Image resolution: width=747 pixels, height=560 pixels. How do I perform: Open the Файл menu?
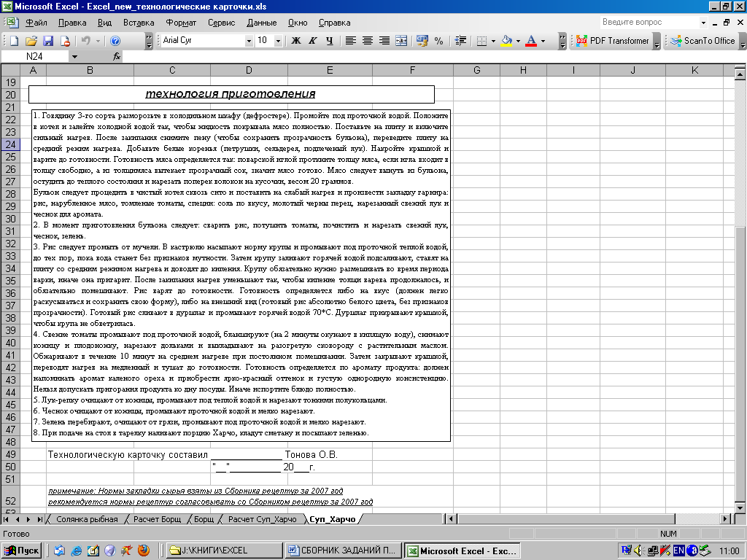pyautogui.click(x=36, y=23)
